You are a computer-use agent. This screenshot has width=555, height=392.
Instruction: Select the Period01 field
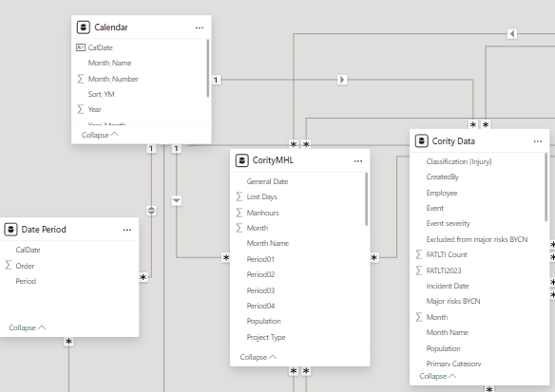click(x=260, y=259)
